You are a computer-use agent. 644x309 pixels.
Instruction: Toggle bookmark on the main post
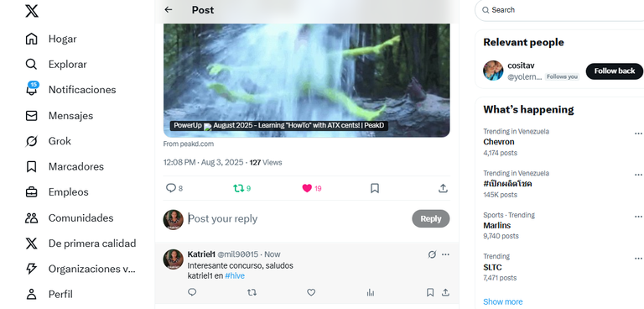tap(375, 188)
